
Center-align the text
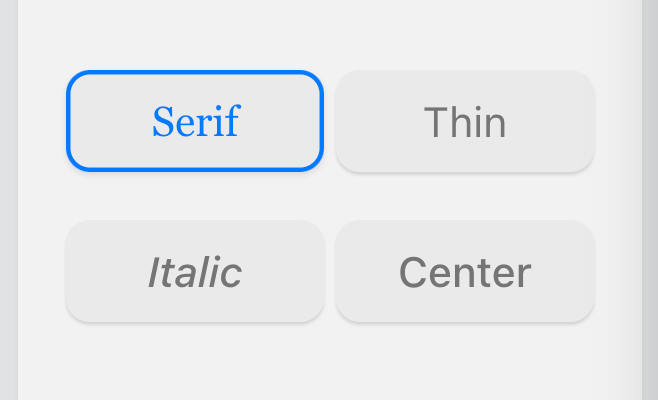pos(465,271)
